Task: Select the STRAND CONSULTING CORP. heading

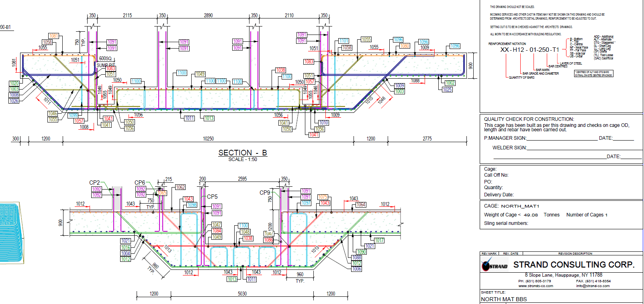Action: (574, 265)
